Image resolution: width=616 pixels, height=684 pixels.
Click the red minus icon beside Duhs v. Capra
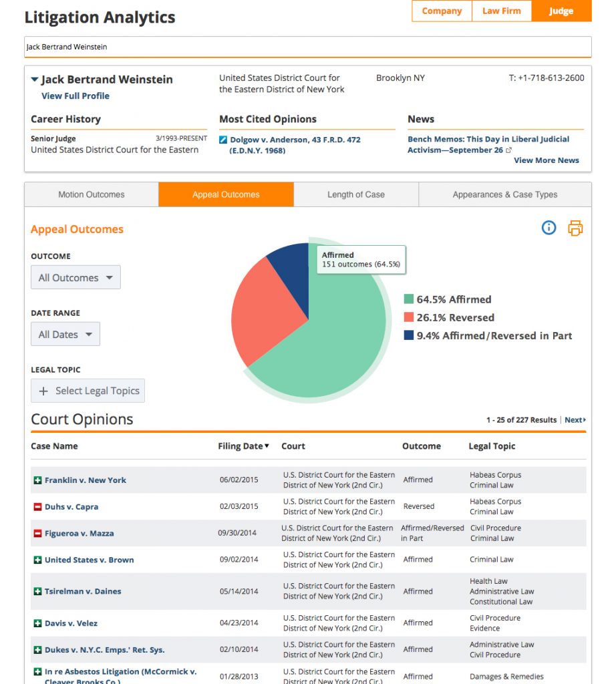tap(38, 507)
